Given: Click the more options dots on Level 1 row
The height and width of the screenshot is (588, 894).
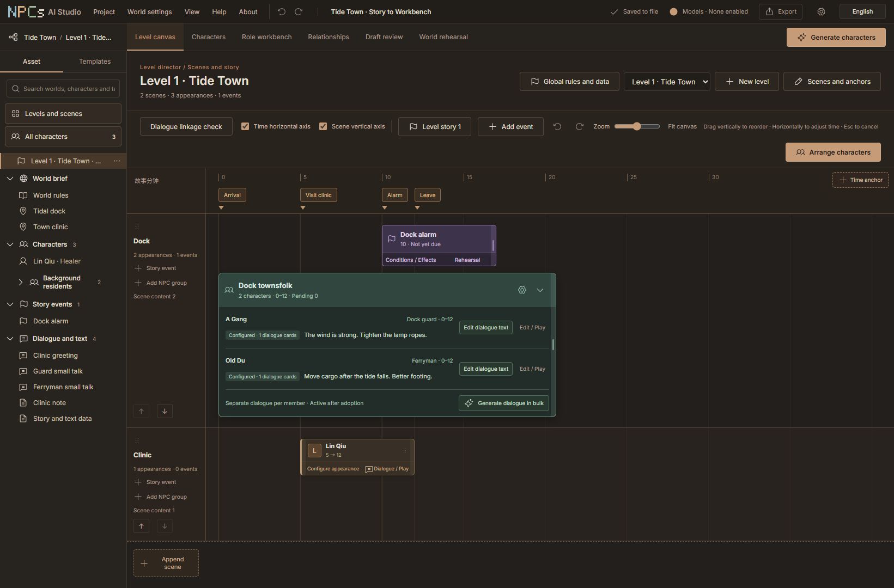Looking at the screenshot, I should 117,161.
